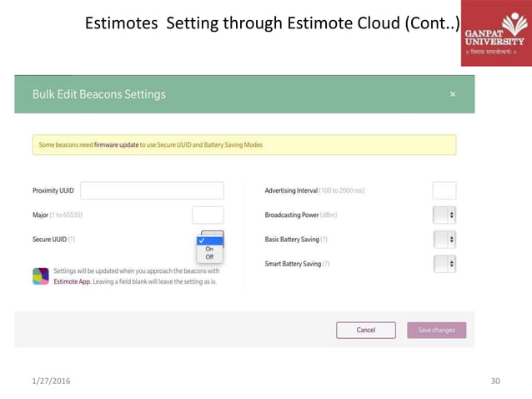Click the yellow firmware warning banner
The height and width of the screenshot is (399, 532).
[x=244, y=145]
